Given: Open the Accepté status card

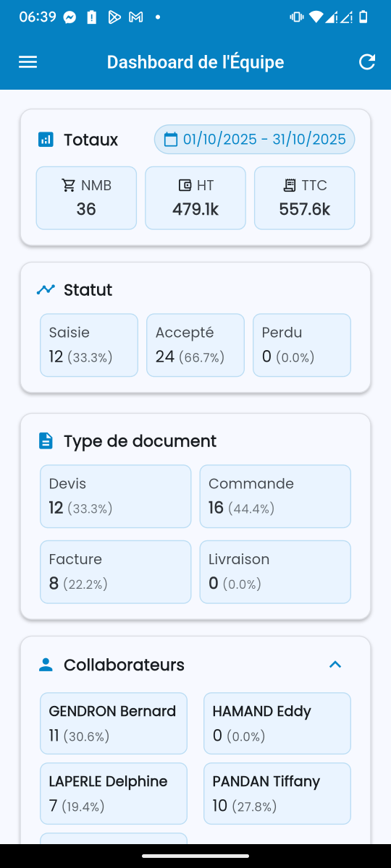Looking at the screenshot, I should tap(195, 345).
